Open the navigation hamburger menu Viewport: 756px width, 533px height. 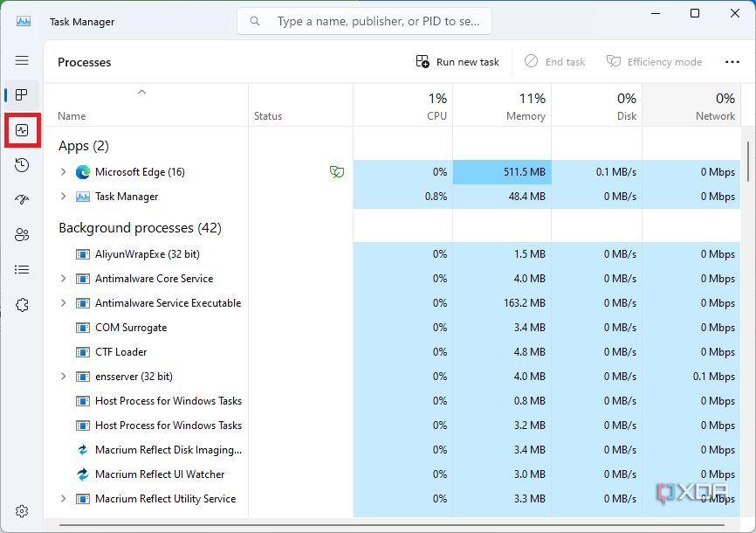[22, 60]
